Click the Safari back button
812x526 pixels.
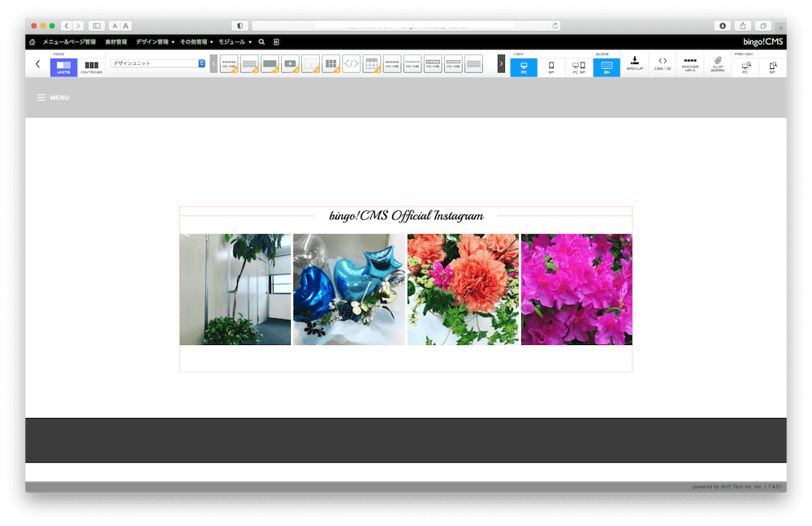pyautogui.click(x=67, y=25)
